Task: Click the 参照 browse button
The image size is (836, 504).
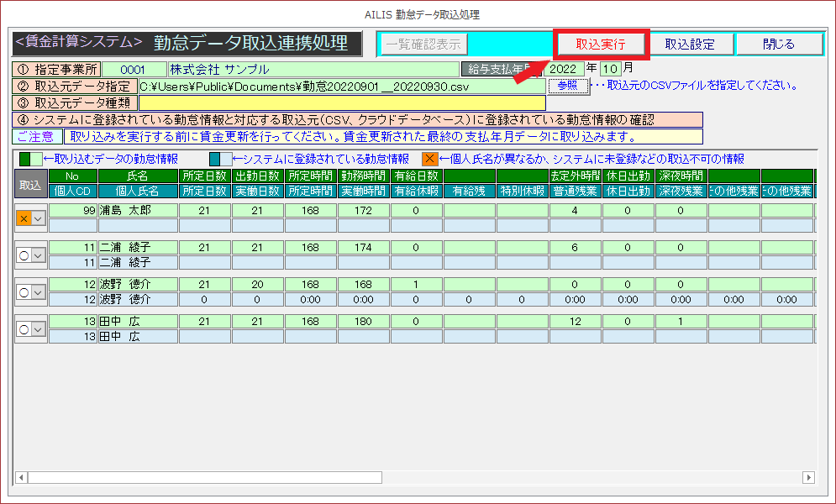Action: (567, 86)
